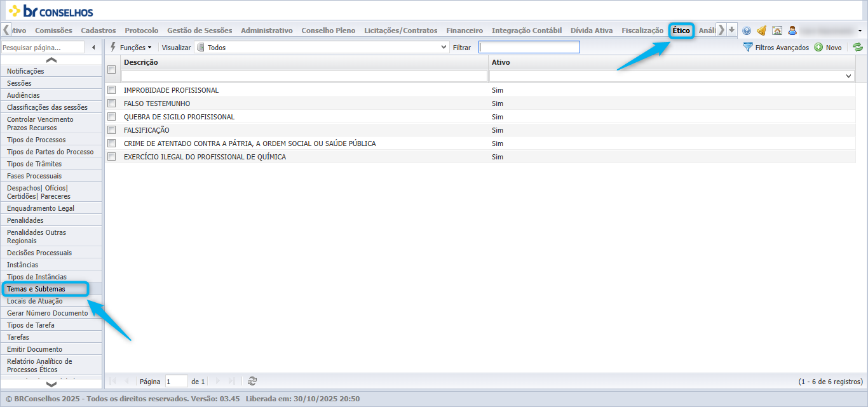Screen dimensions: 868x407
Task: Select the EXERCÍCIO ILEGAL row checkbox
Action: [x=112, y=157]
